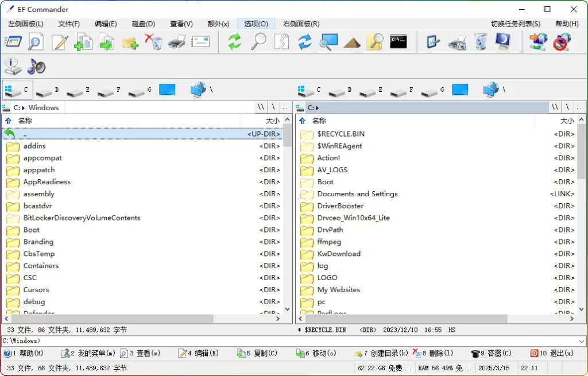Select drive F in right panel

[x=403, y=90]
